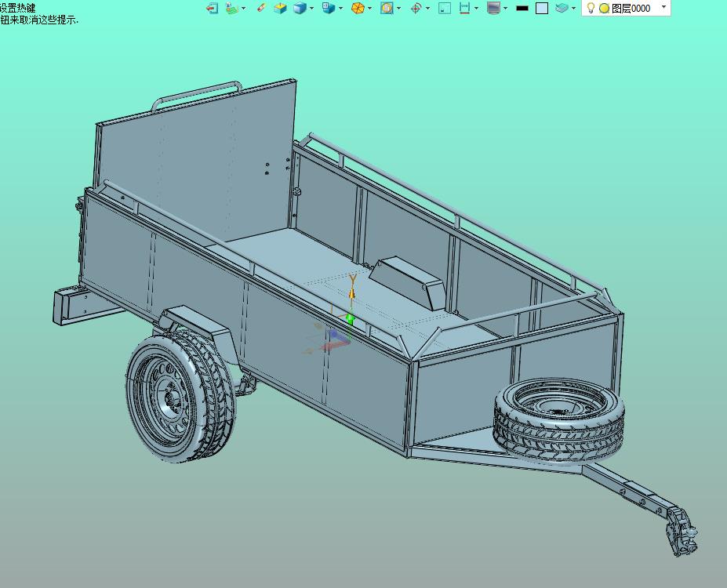Select the Y axis label of the coordinate triad
The width and height of the screenshot is (727, 588).
coord(353,279)
